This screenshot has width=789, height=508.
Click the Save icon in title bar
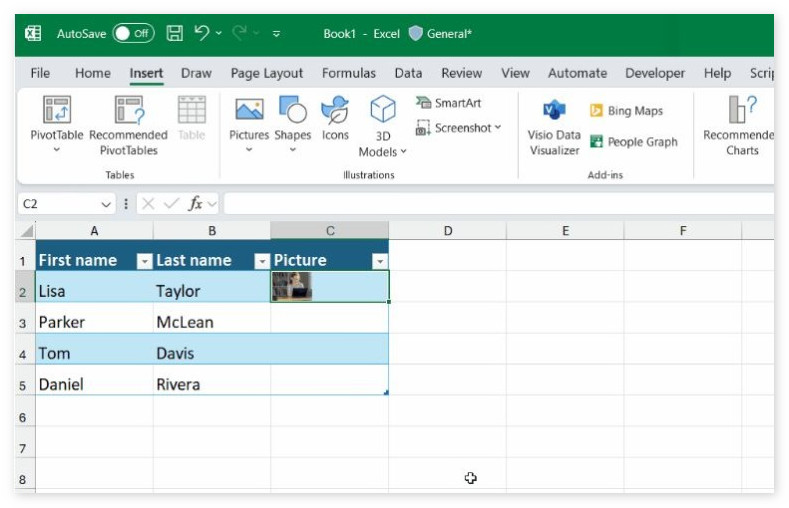174,33
